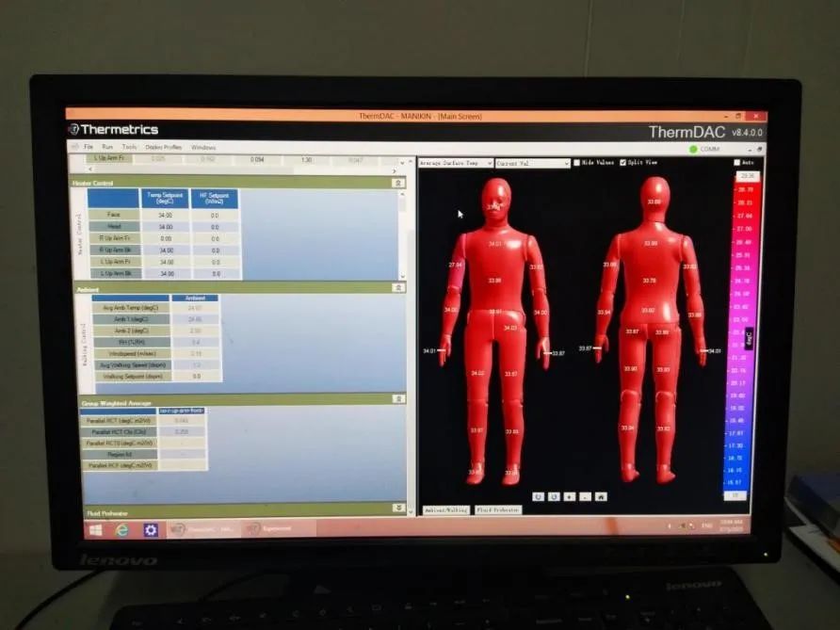Collapse the Heater Control panel
Image resolution: width=840 pixels, height=630 pixels.
point(398,184)
